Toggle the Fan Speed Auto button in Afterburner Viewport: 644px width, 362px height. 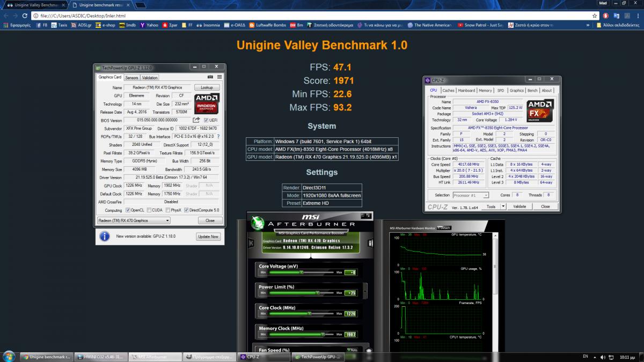coord(352,350)
